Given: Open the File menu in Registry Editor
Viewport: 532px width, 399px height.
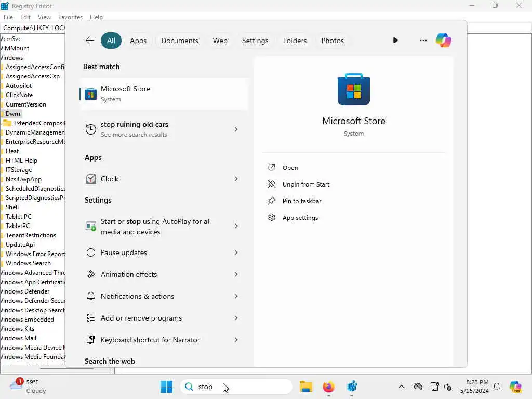Looking at the screenshot, I should coord(8,17).
